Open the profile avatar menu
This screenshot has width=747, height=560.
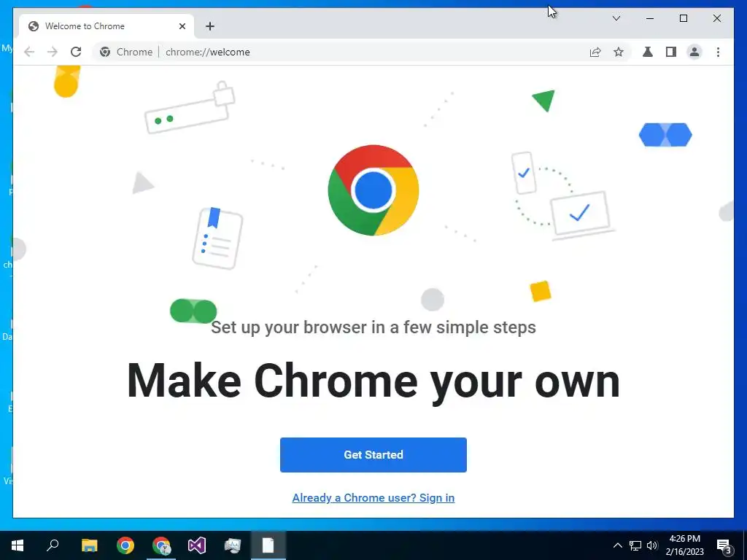coord(694,52)
